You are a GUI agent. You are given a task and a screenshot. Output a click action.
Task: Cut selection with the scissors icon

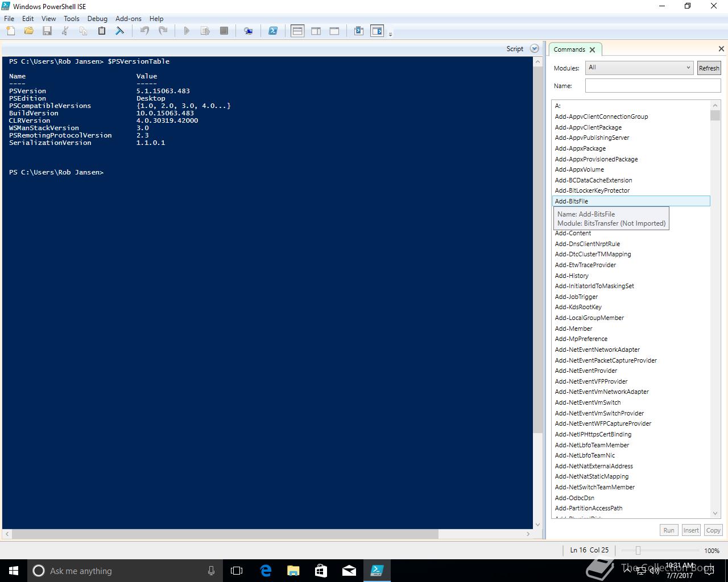pyautogui.click(x=65, y=31)
